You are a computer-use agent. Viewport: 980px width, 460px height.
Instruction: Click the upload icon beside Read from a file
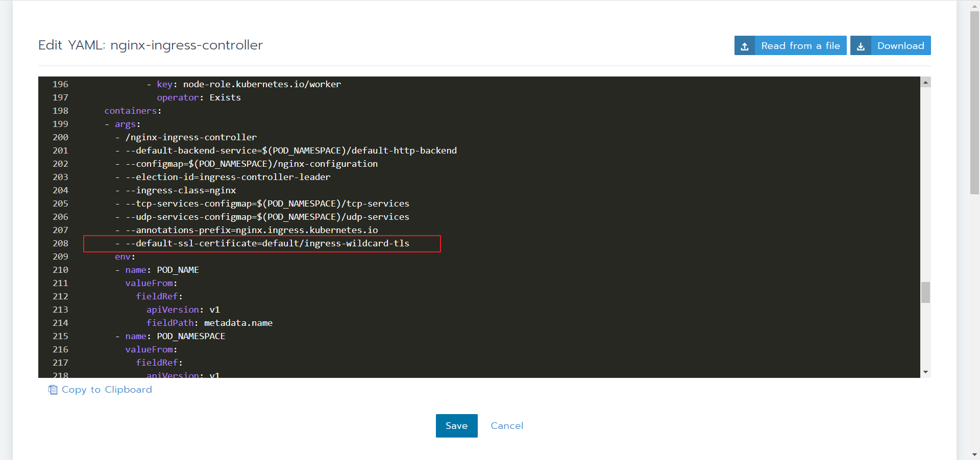click(x=745, y=46)
